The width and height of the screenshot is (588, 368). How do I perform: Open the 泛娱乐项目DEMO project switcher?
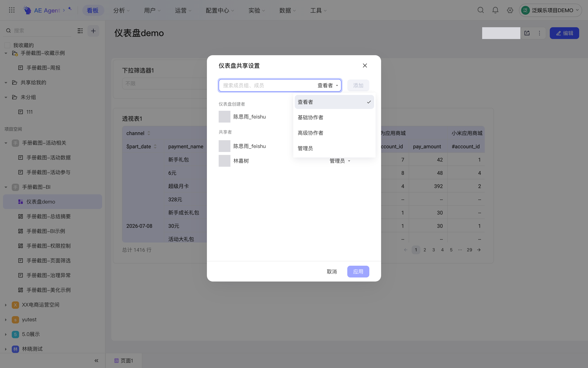(x=550, y=10)
